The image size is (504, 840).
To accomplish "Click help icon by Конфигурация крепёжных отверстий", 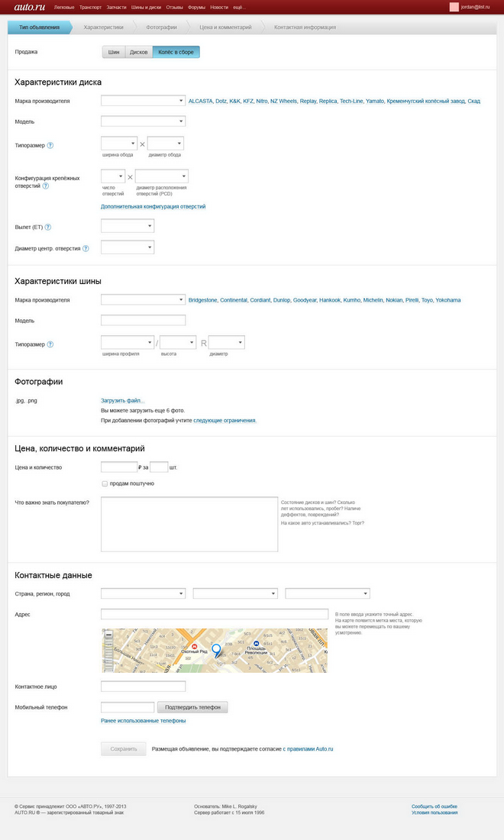I will click(46, 186).
